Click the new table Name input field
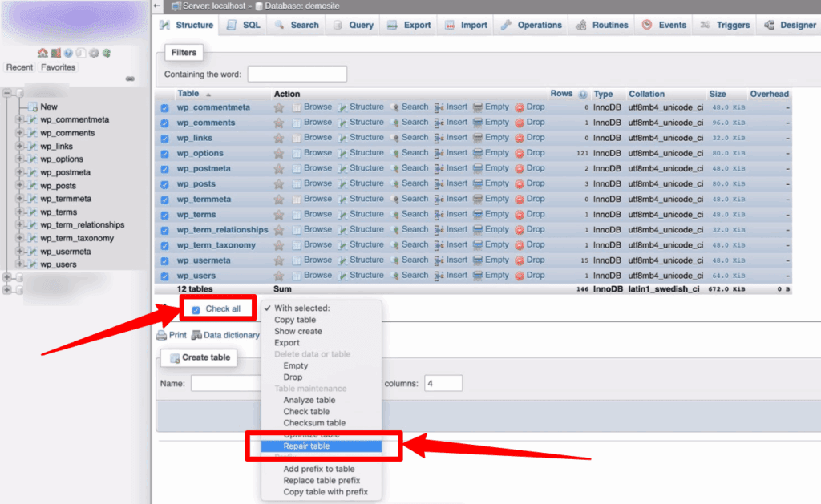Image resolution: width=821 pixels, height=504 pixels. [225, 383]
